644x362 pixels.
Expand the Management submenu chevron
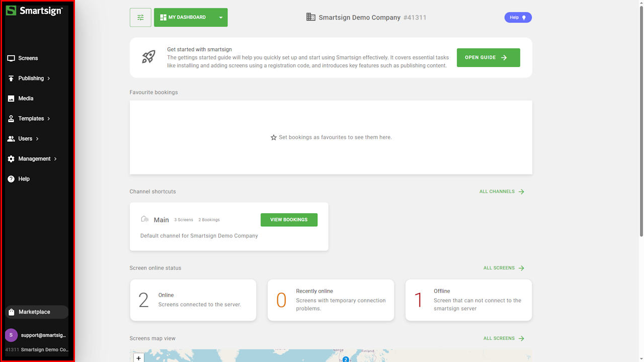pyautogui.click(x=55, y=159)
